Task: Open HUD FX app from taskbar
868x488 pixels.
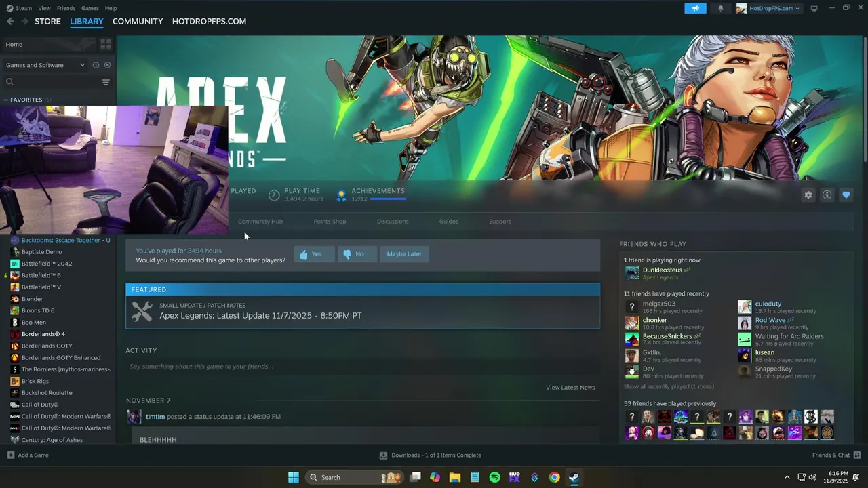Action: click(x=514, y=477)
